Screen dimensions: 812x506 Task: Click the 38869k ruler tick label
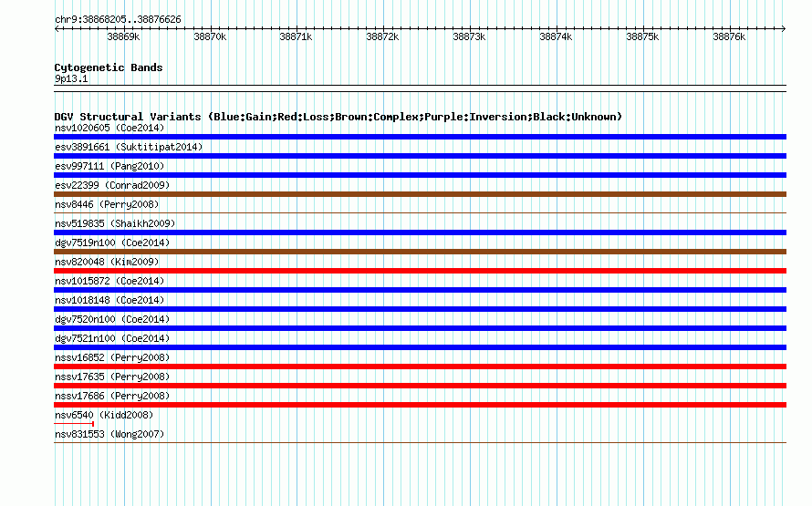(x=123, y=37)
